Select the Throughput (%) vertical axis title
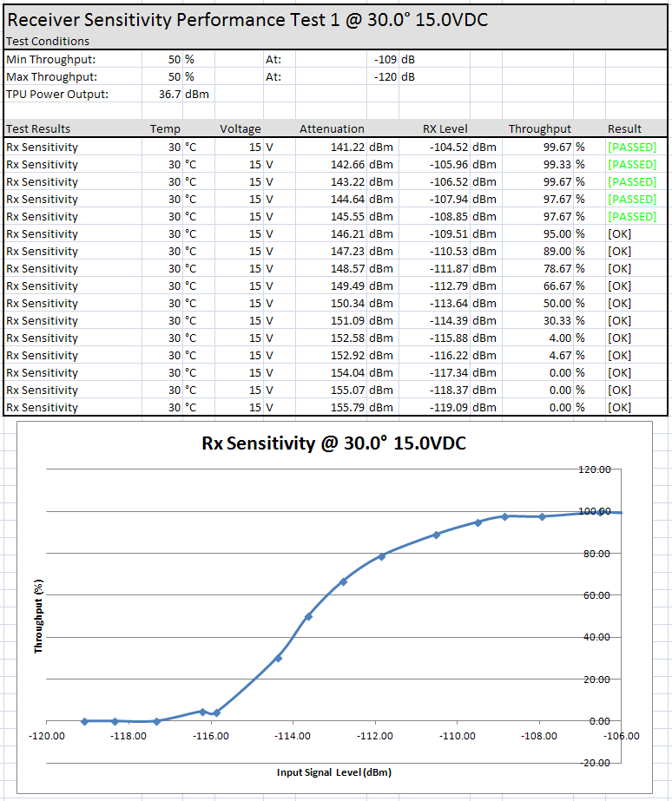Screen dimensions: 672x801 coord(38,616)
